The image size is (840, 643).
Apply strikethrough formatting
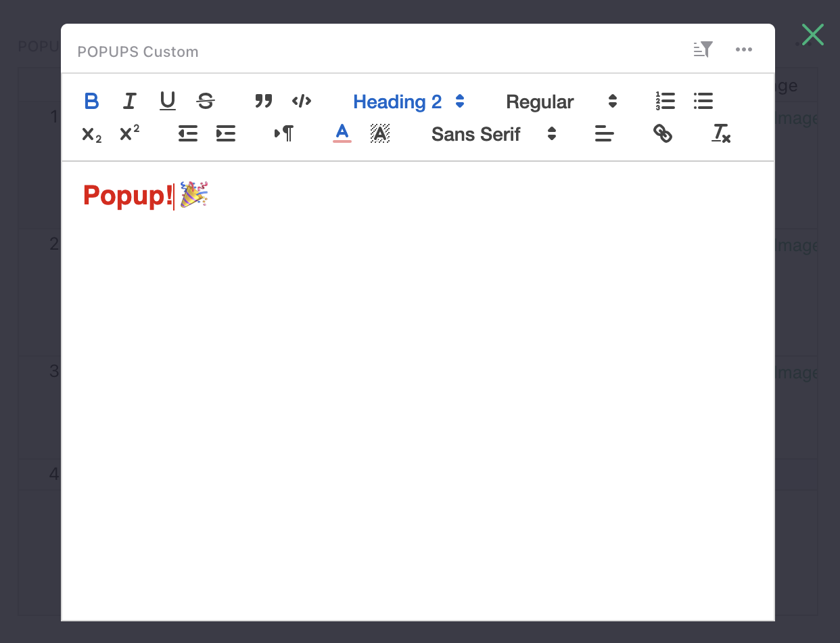205,101
